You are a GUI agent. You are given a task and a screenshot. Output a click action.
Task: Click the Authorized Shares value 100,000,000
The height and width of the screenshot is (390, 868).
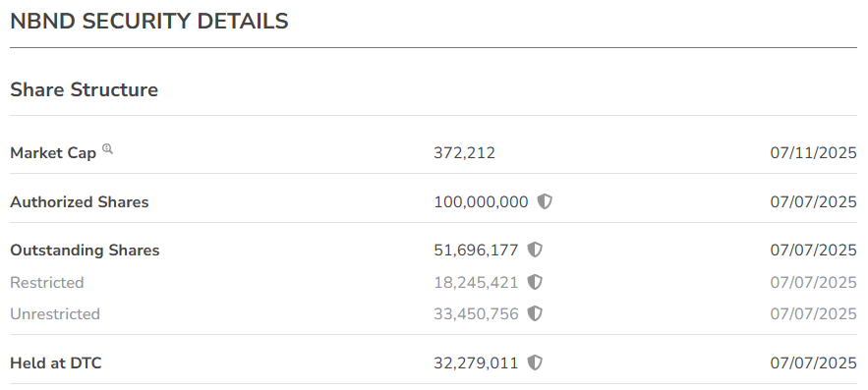(481, 202)
